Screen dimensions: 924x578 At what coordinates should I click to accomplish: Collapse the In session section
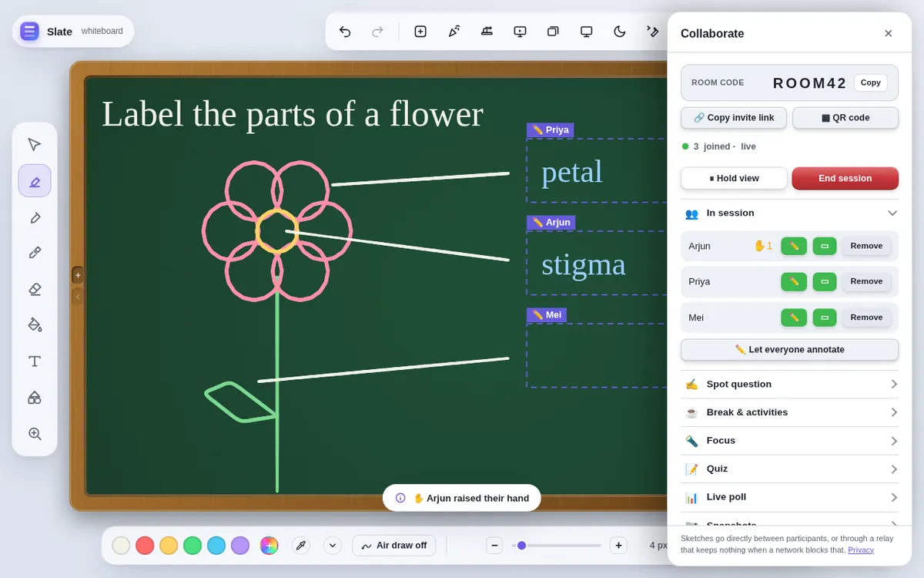click(789, 213)
